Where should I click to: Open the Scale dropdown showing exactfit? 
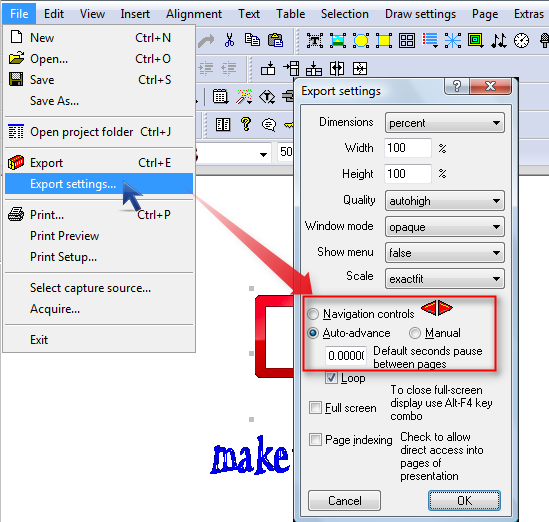[x=445, y=279]
